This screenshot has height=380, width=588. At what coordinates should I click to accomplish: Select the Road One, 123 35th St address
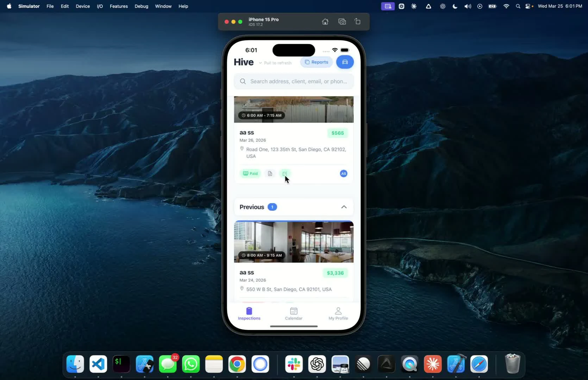click(296, 153)
